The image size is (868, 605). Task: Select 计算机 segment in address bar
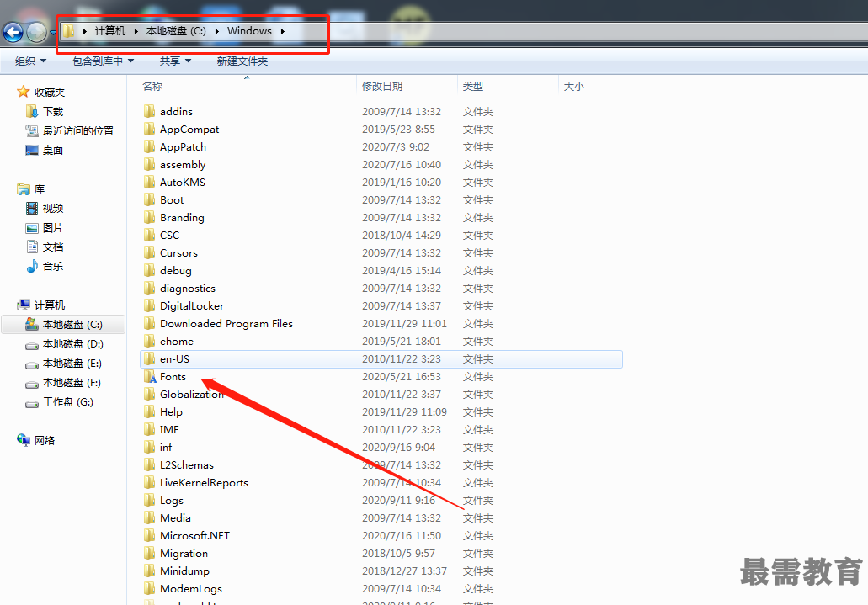(x=110, y=31)
